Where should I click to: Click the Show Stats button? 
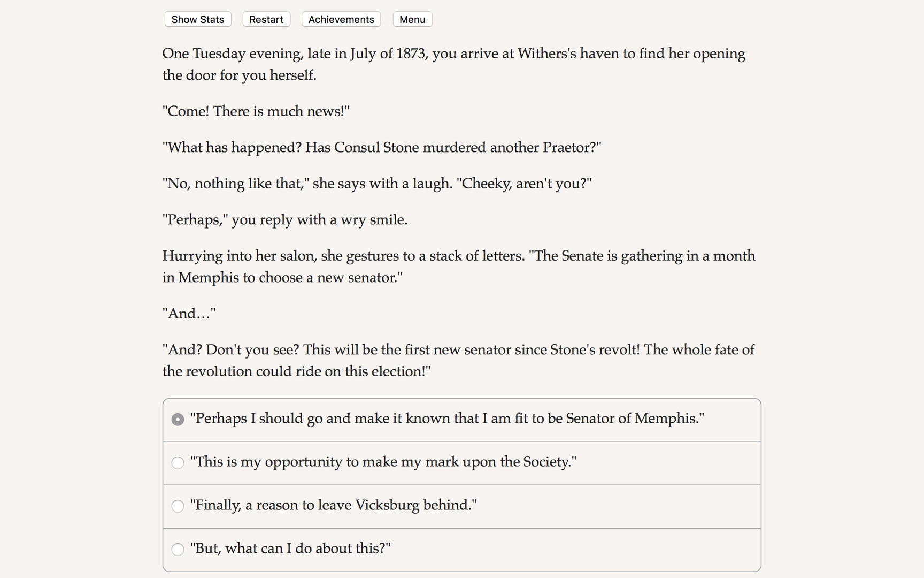pyautogui.click(x=197, y=19)
